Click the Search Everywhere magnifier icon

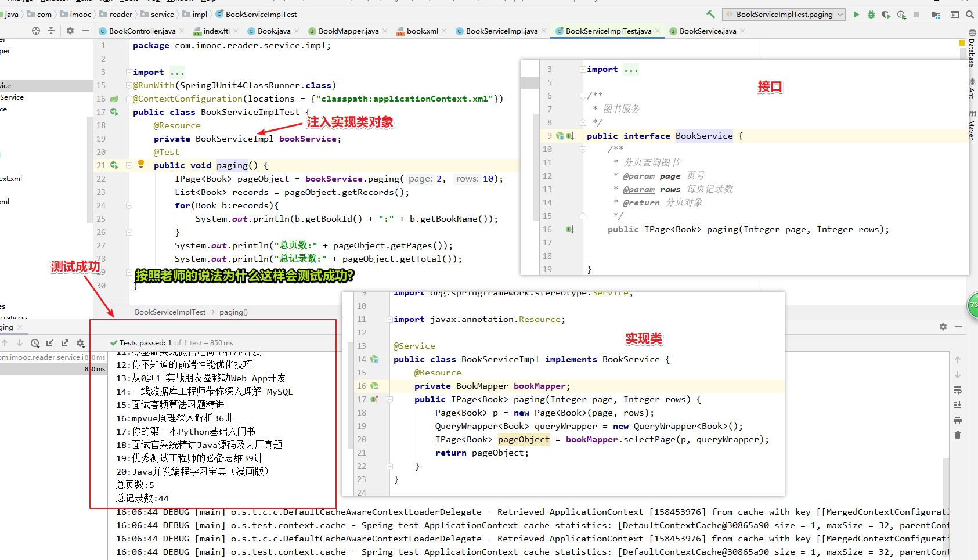(x=970, y=15)
